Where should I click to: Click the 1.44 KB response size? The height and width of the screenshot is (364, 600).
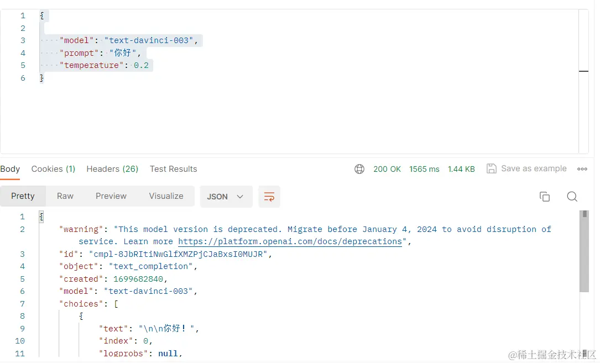461,169
